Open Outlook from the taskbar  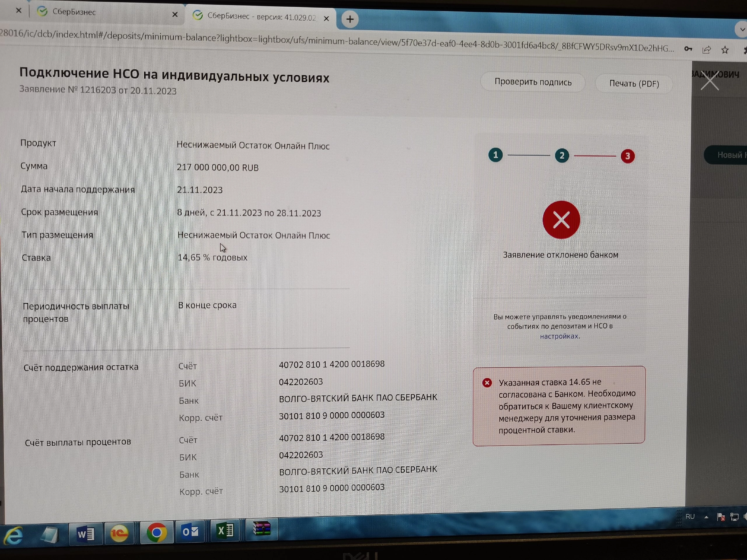[191, 531]
